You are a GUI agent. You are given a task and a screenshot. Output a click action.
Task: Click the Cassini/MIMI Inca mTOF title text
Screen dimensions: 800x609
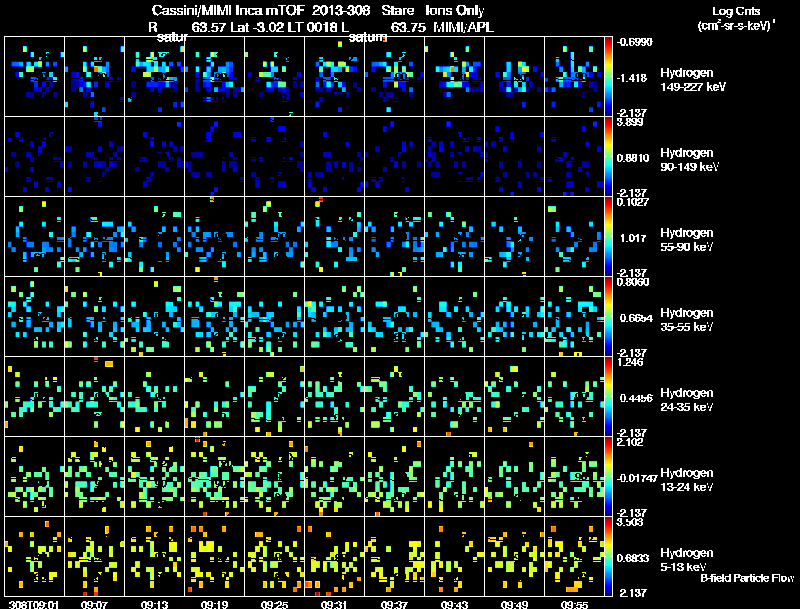228,10
